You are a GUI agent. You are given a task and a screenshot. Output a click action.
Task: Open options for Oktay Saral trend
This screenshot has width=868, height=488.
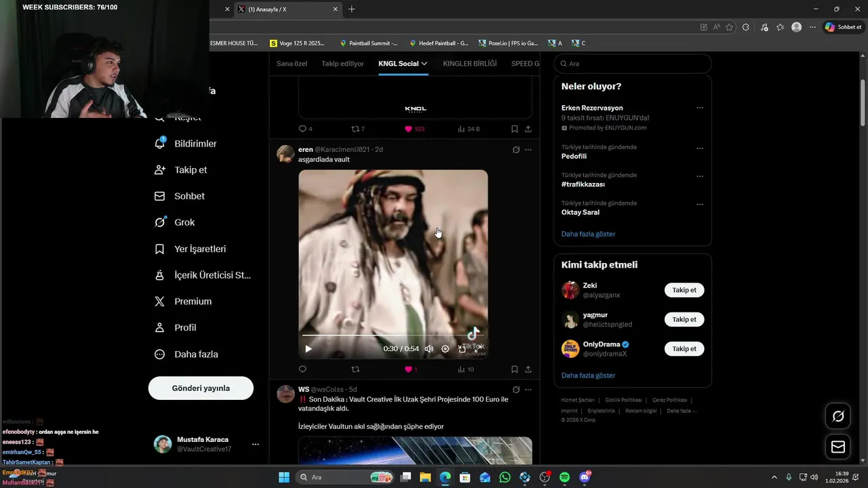(x=700, y=204)
